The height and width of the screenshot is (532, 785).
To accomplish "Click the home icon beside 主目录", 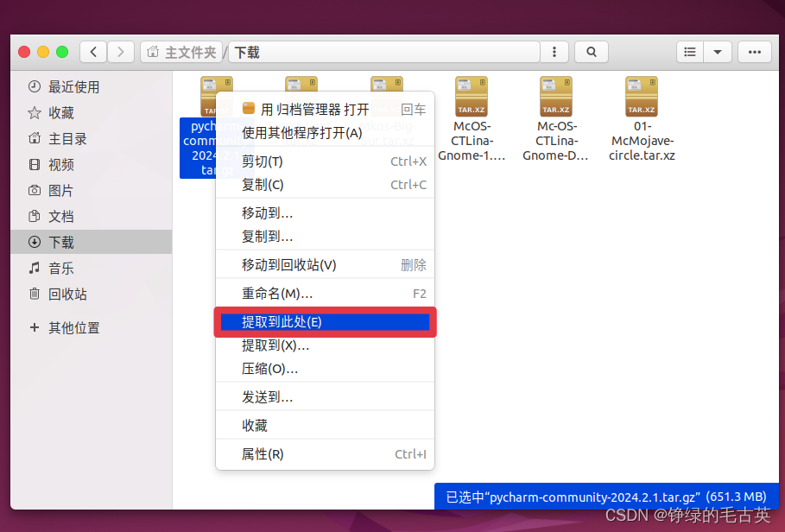I will (34, 138).
